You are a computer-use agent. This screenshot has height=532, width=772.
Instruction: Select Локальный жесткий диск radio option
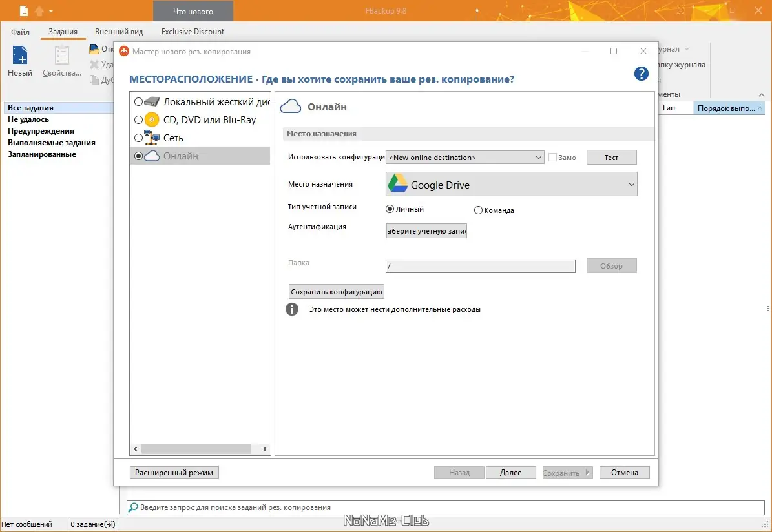(138, 102)
